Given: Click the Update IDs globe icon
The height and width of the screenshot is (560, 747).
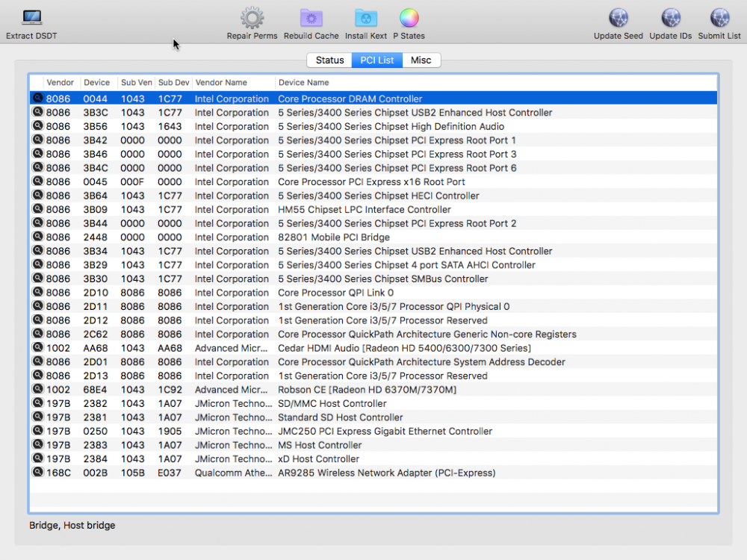Looking at the screenshot, I should [x=670, y=18].
